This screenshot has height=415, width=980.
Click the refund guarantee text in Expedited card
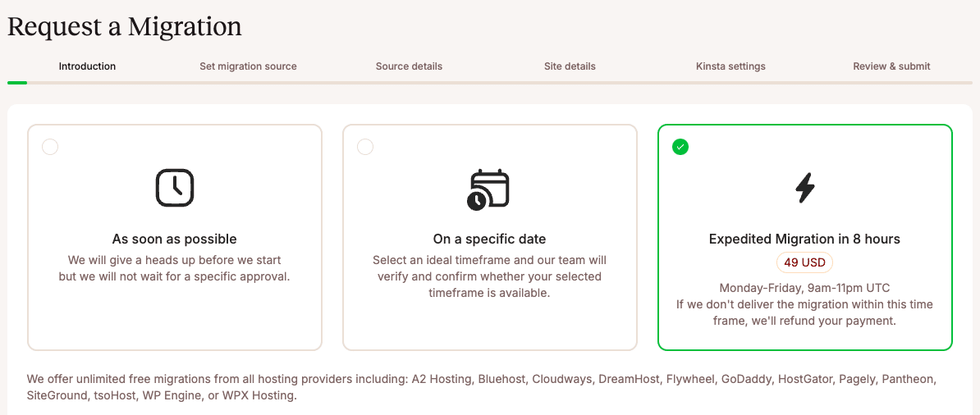(804, 312)
